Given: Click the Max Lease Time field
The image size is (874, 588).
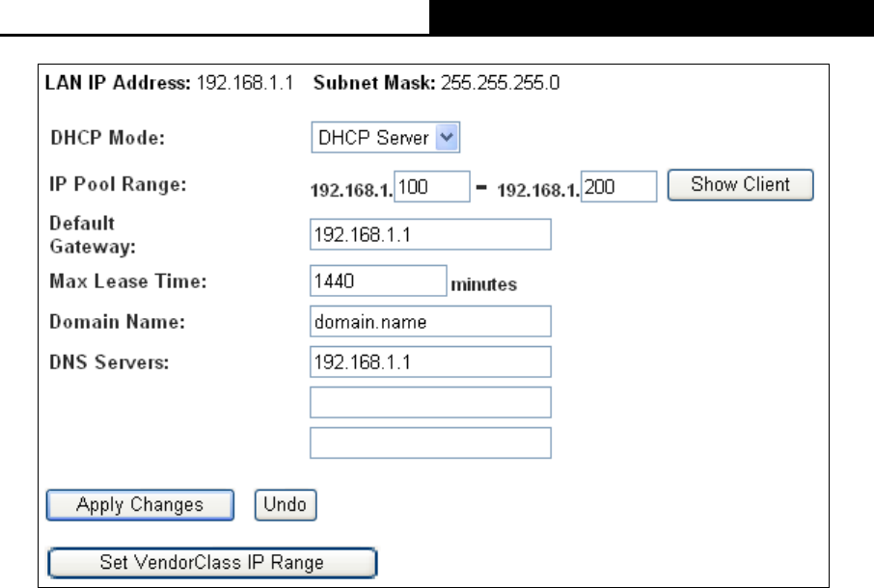Looking at the screenshot, I should point(378,281).
